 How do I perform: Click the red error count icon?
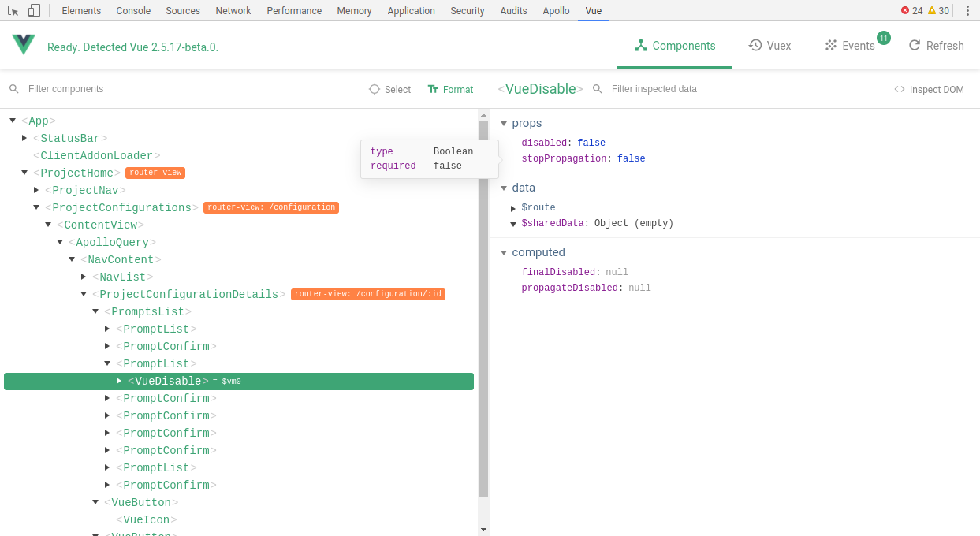tap(905, 11)
